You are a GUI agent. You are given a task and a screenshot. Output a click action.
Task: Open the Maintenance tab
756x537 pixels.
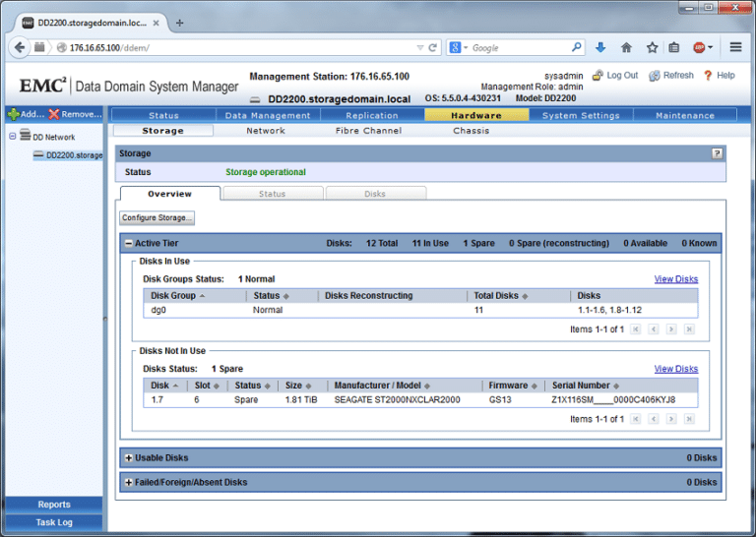(x=685, y=115)
